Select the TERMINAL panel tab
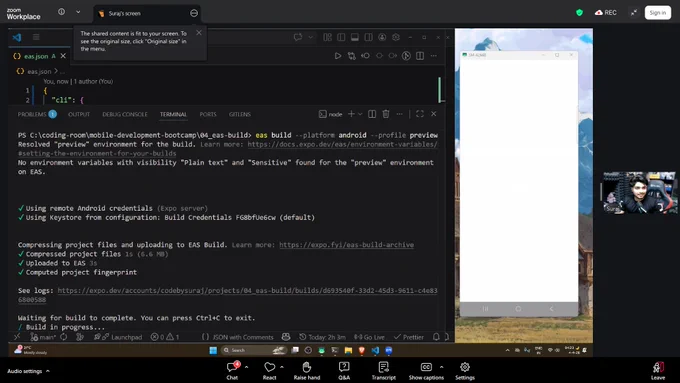680x383 pixels. pyautogui.click(x=173, y=114)
